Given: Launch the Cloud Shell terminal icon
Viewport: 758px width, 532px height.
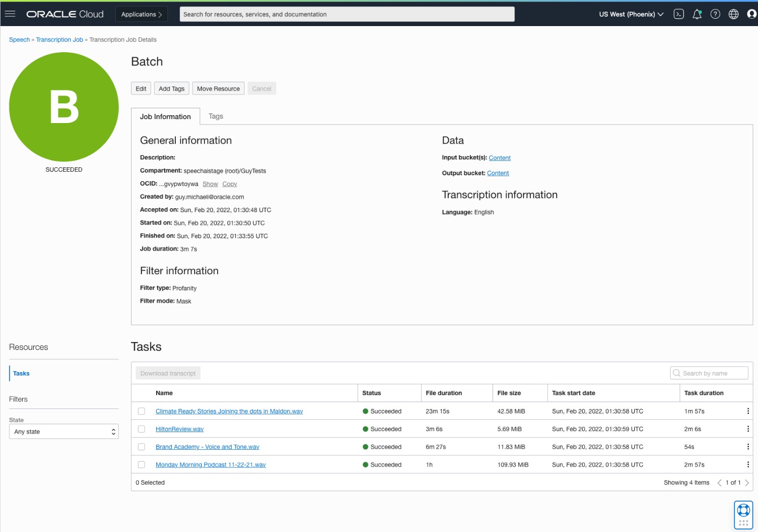Looking at the screenshot, I should click(679, 14).
